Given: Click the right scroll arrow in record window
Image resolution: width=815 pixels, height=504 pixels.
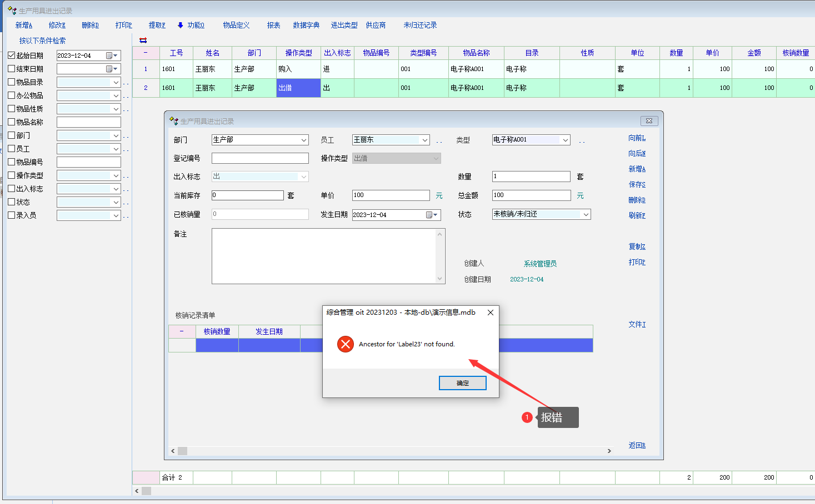Looking at the screenshot, I should 609,451.
